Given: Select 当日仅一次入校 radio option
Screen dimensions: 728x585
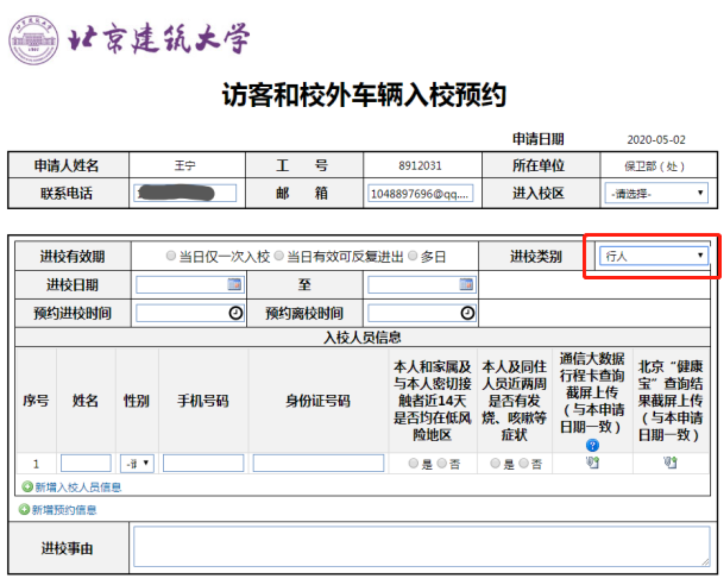Looking at the screenshot, I should pos(171,256).
